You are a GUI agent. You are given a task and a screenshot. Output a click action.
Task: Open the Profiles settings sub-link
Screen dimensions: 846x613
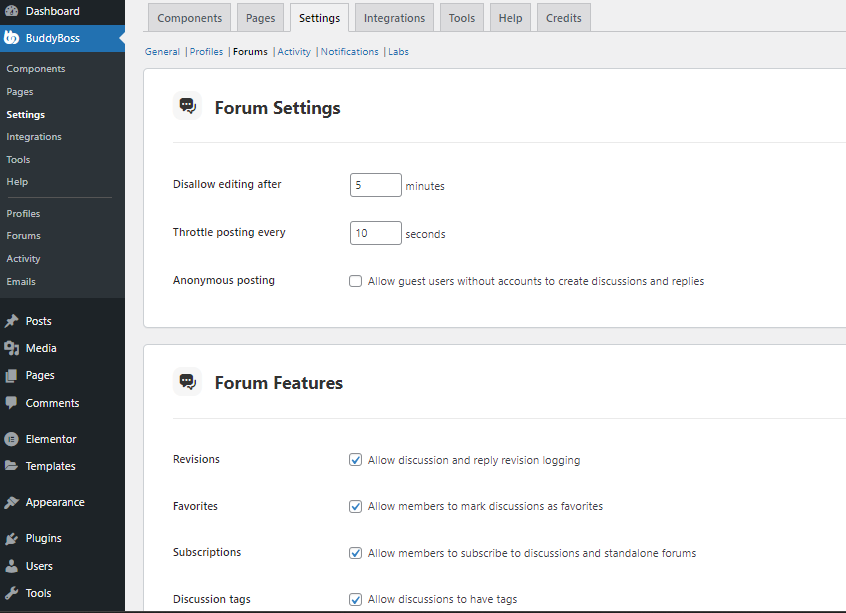206,52
